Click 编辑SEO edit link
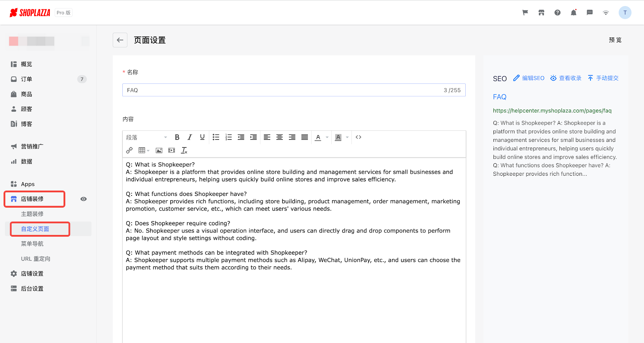The width and height of the screenshot is (644, 343). pos(529,78)
